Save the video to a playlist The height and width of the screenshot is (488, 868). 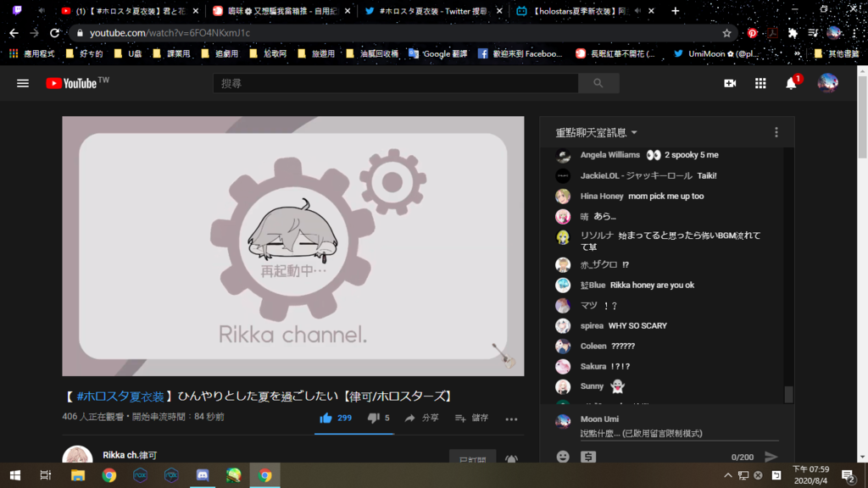(471, 419)
